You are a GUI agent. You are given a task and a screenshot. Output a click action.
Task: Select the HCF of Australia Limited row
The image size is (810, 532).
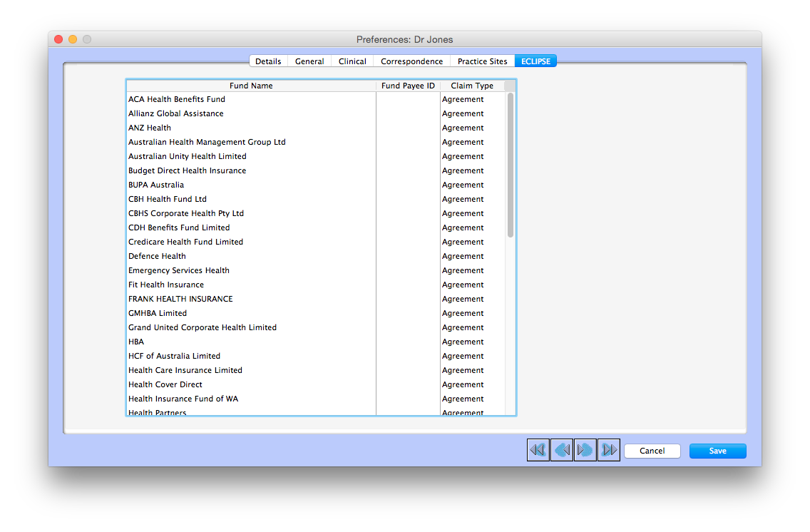(x=250, y=356)
